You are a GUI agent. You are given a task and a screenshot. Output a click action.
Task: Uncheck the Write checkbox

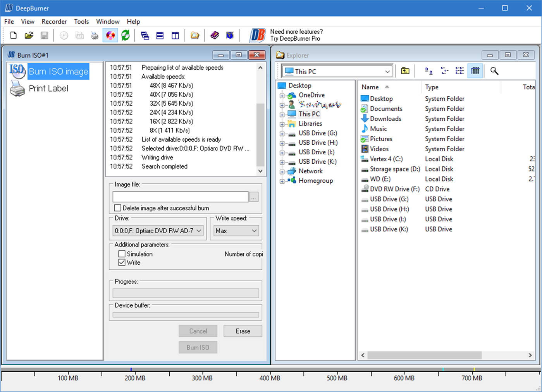pyautogui.click(x=122, y=262)
